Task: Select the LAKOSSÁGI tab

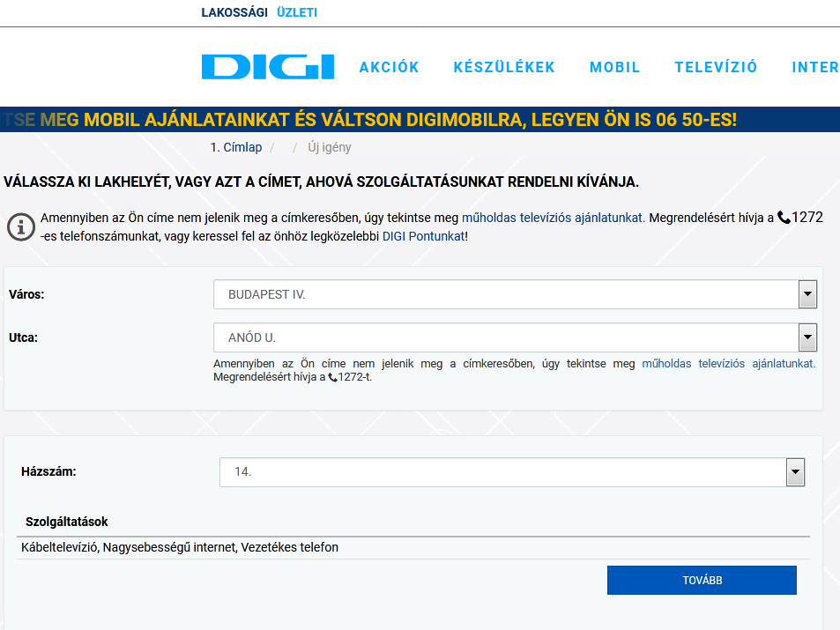Action: click(234, 12)
